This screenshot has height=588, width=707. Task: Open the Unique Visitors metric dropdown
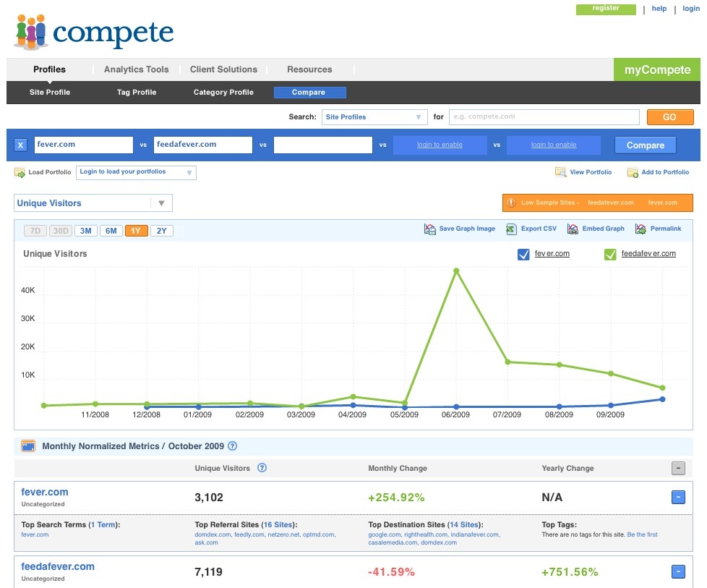[x=93, y=203]
